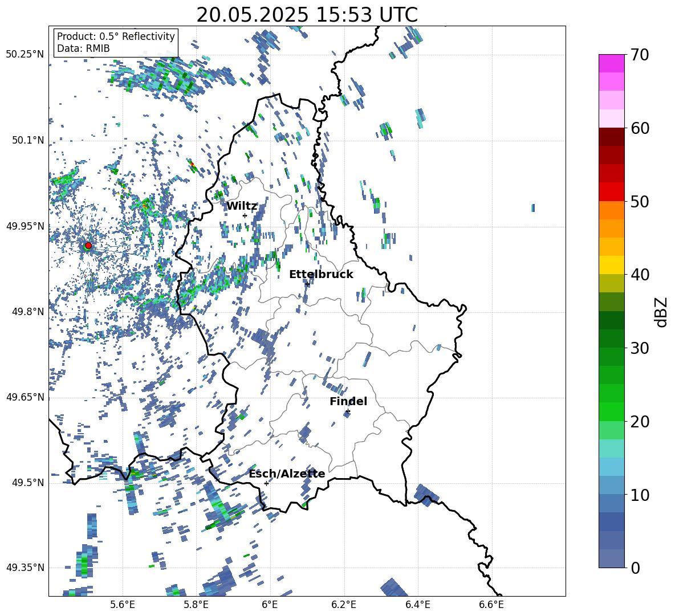675x616 pixels.
Task: Click the 49.5°N latitude label
Action: click(28, 483)
